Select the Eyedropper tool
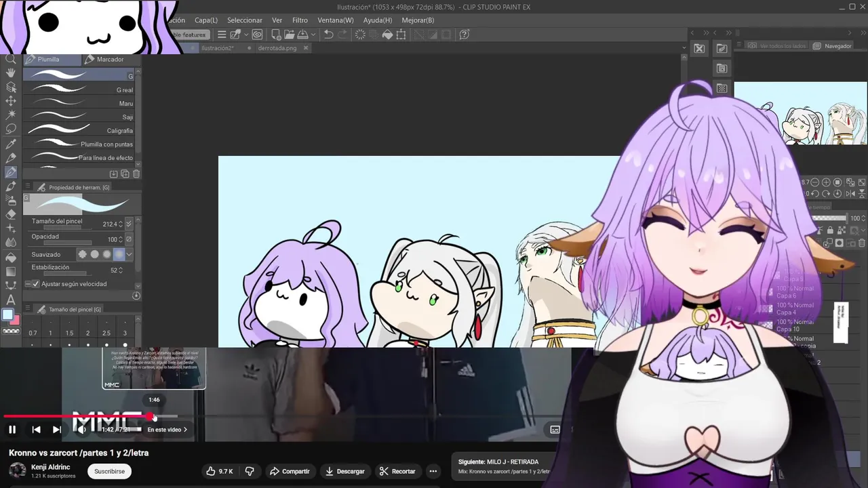Image resolution: width=868 pixels, height=488 pixels. click(x=11, y=144)
